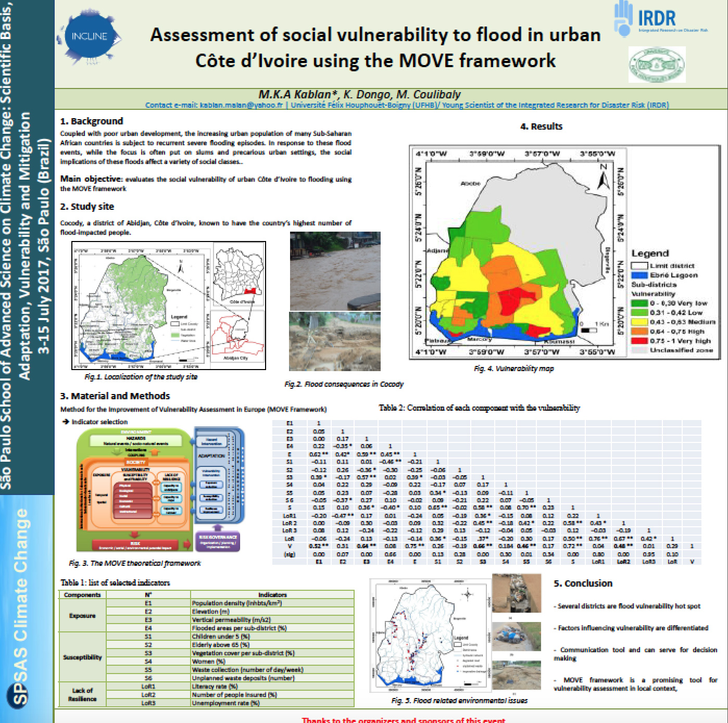Click the 'Exposure' component cell
The image size is (728, 723).
tap(83, 616)
